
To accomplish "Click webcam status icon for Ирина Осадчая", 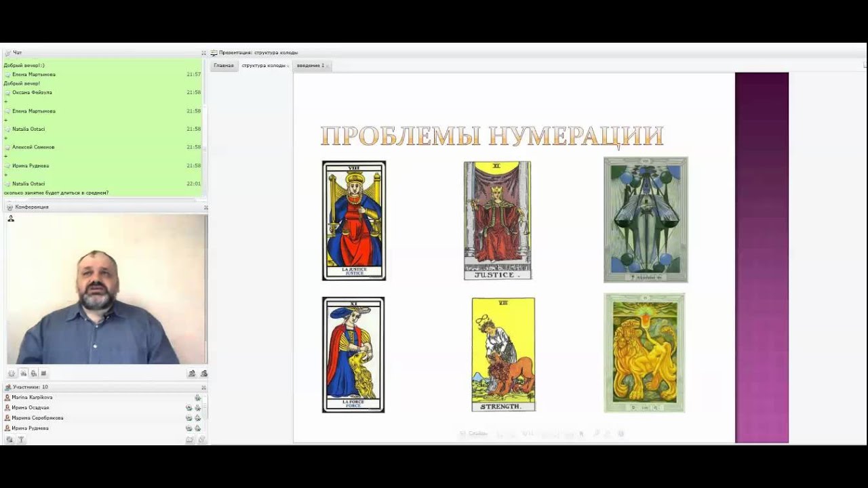I will coord(189,408).
